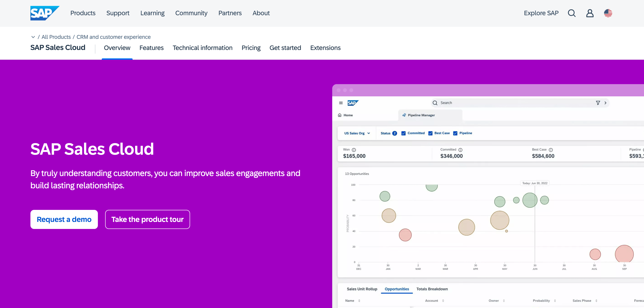Click the Request a demo button
The image size is (644, 308).
[64, 219]
